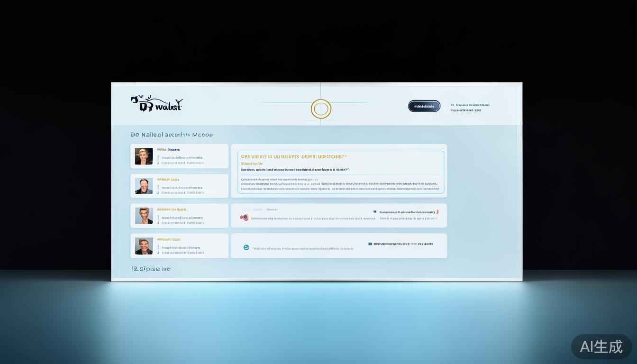Viewport: 637px width, 364px height.
Task: Click the multicolored round icon in the third row
Action: pyautogui.click(x=245, y=218)
